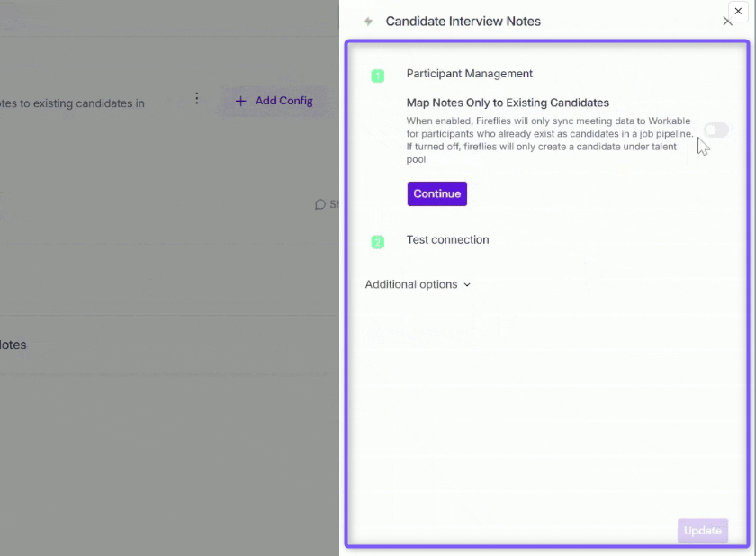Open the three-dot more options menu

[197, 99]
